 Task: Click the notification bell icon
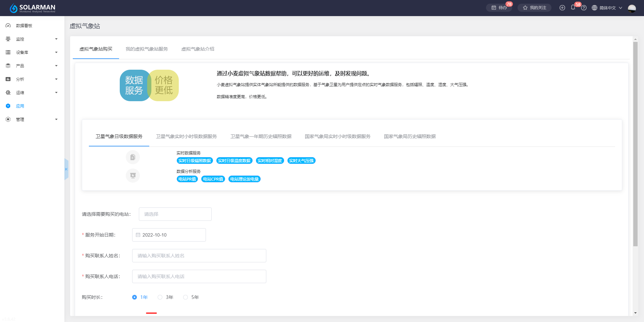[x=573, y=8]
